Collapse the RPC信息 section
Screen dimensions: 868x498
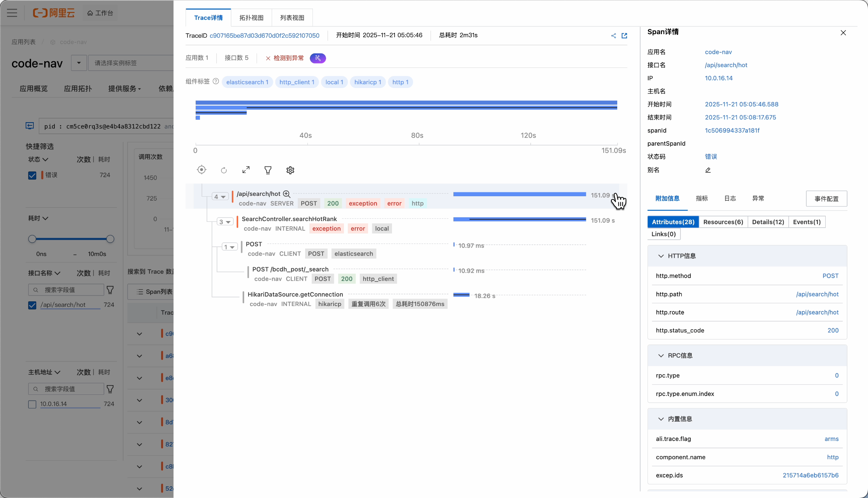click(661, 356)
